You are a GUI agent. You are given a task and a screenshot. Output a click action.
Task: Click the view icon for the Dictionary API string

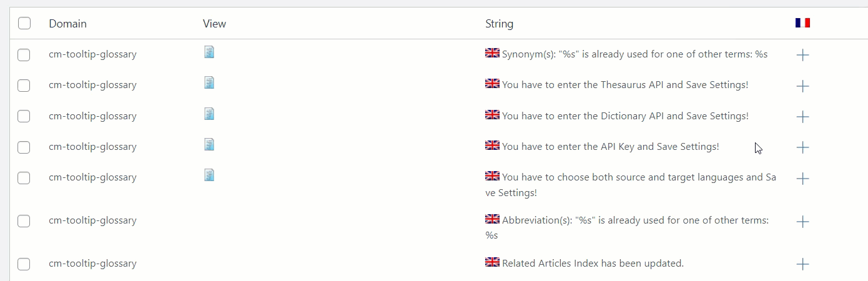click(x=209, y=114)
